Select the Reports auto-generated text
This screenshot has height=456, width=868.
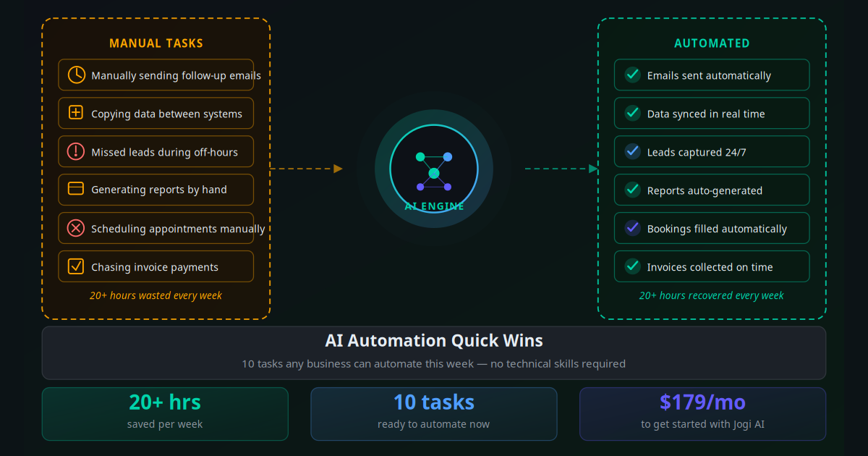click(705, 190)
